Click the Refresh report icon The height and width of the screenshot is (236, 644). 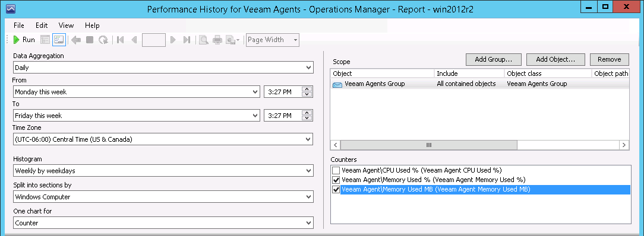tap(103, 40)
